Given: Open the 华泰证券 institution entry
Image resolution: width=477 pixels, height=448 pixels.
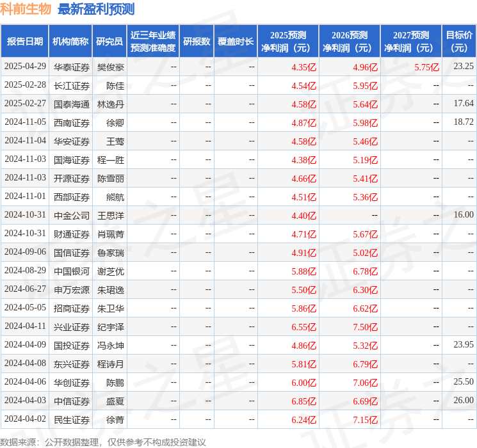Looking at the screenshot, I should tap(71, 67).
